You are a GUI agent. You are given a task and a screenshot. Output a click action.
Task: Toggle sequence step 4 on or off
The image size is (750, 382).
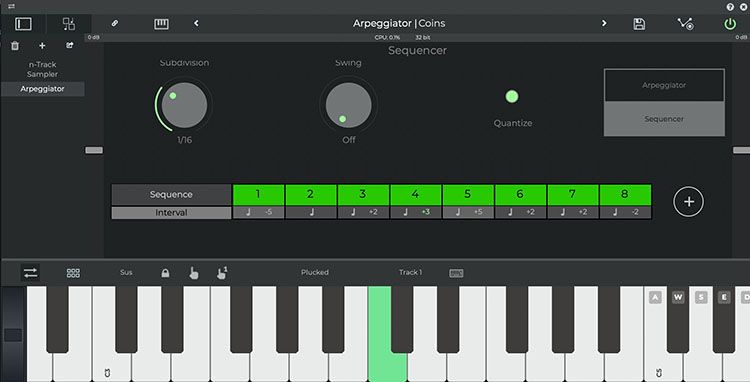(415, 195)
